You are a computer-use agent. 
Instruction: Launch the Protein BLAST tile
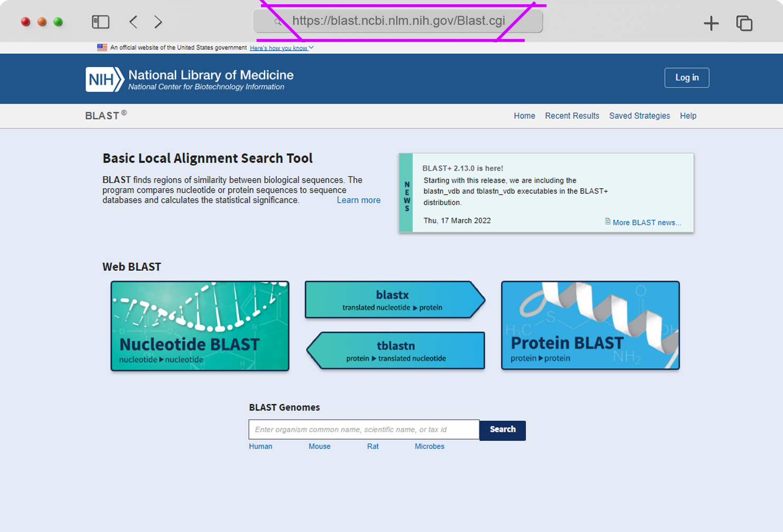[x=590, y=325]
